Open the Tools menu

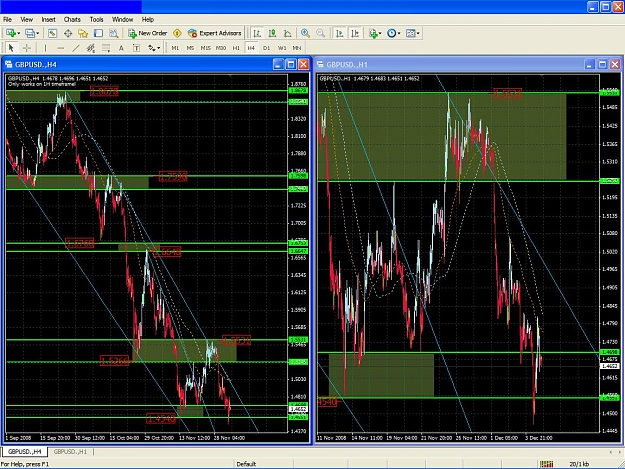pos(96,20)
